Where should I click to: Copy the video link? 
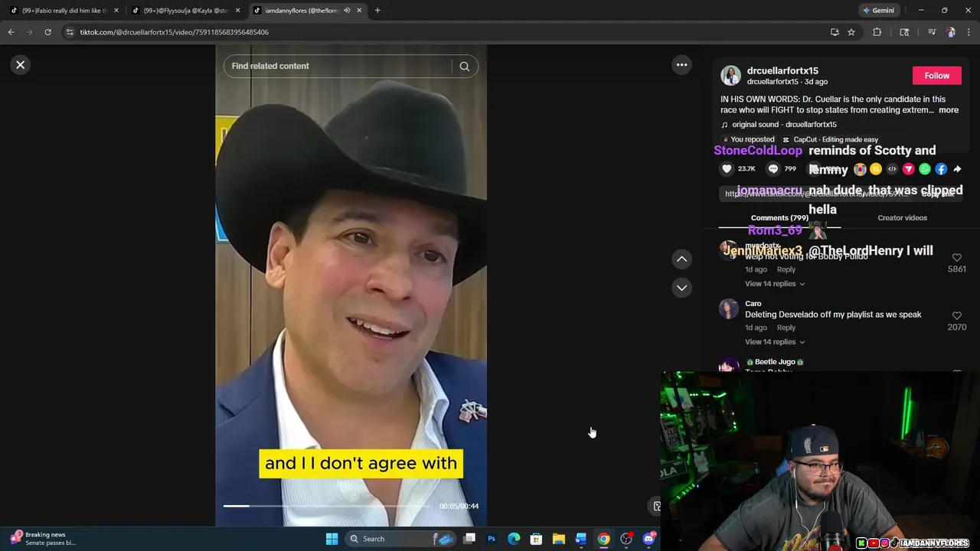(x=937, y=194)
